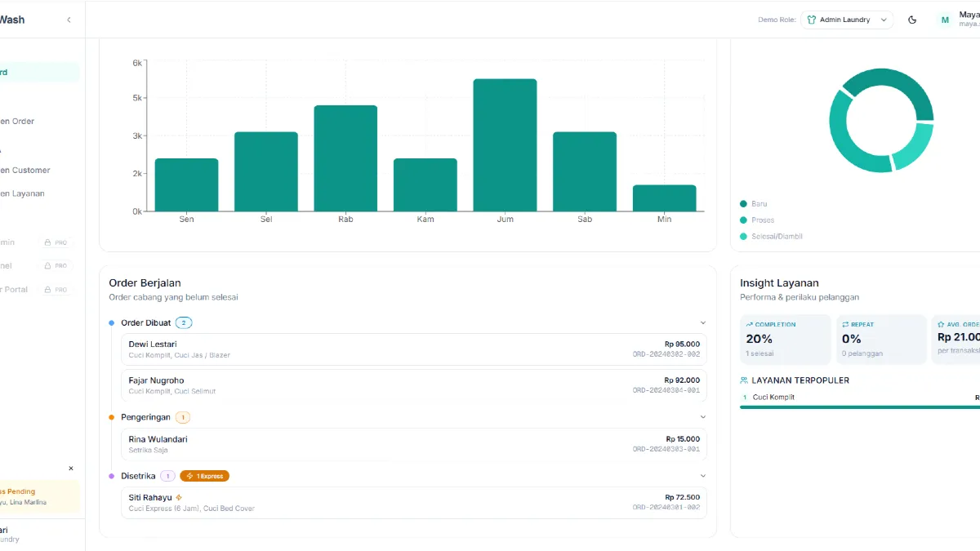Click the lock PRO badge beside Portal
980x551 pixels.
56,290
